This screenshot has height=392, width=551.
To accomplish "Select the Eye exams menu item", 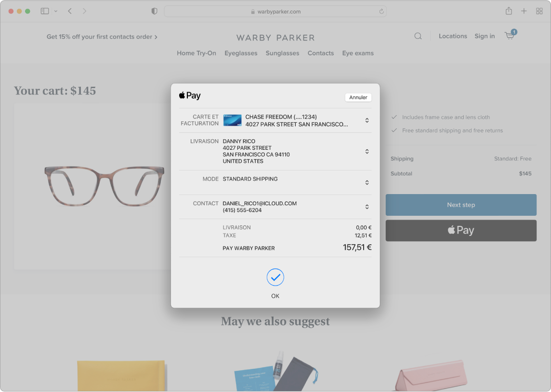I will pos(358,53).
